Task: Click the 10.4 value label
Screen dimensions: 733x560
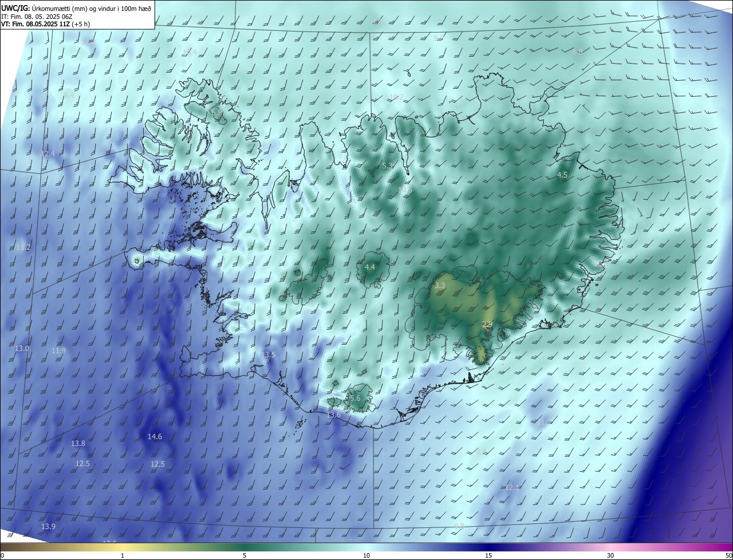Action: (190, 53)
